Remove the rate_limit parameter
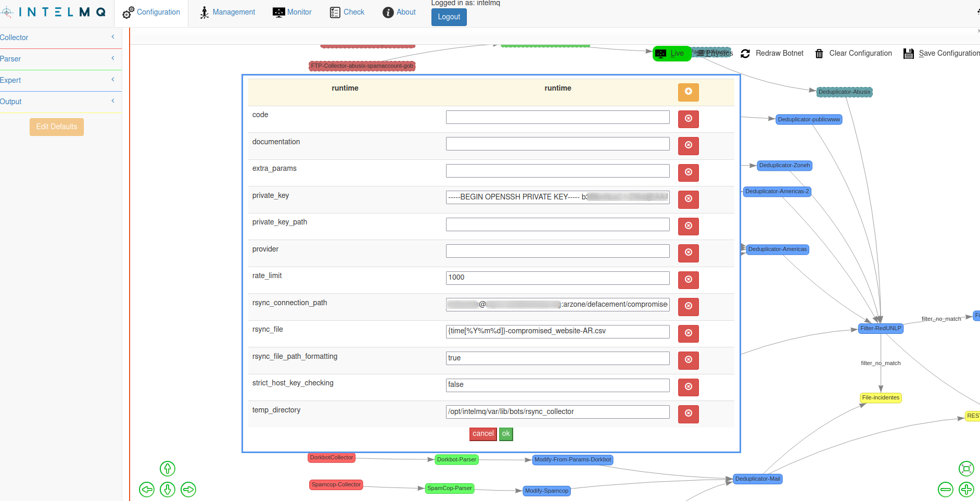Image resolution: width=980 pixels, height=501 pixels. 688,280
